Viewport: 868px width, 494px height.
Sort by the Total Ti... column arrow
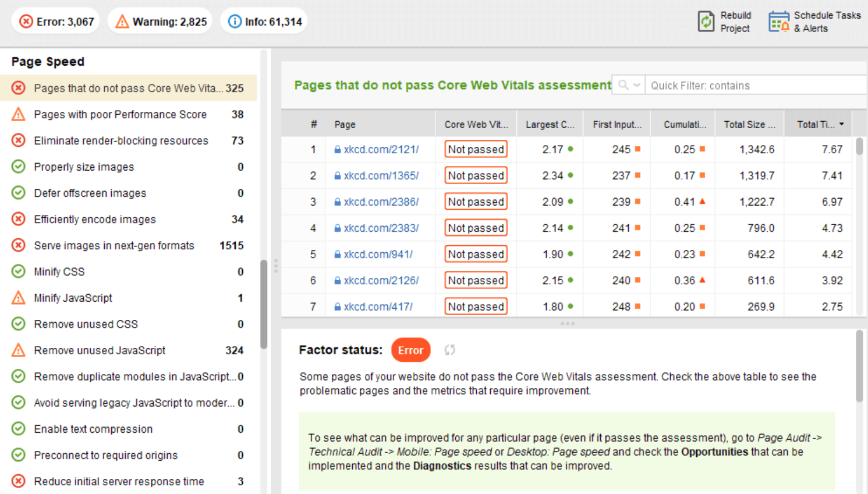tap(841, 124)
